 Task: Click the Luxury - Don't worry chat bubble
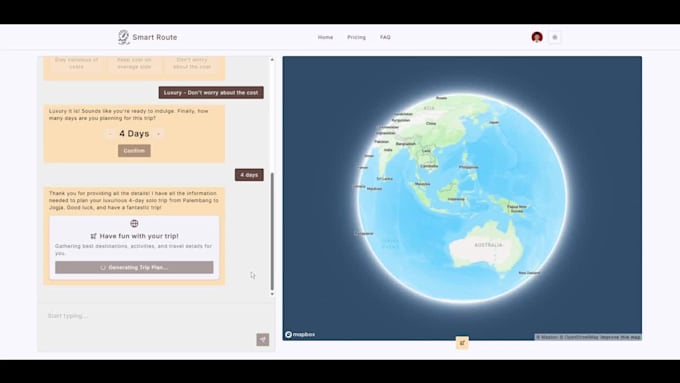point(211,92)
